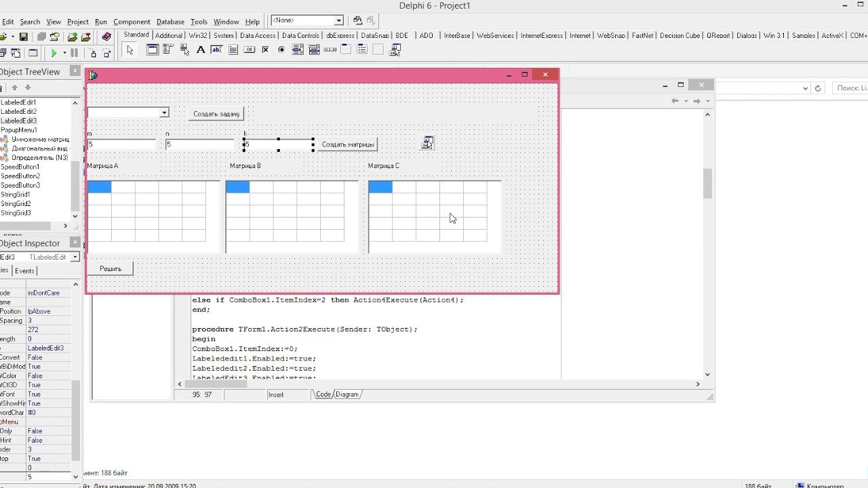Select the ScrollBar component icon
The height and width of the screenshot is (488, 868).
[x=330, y=49]
